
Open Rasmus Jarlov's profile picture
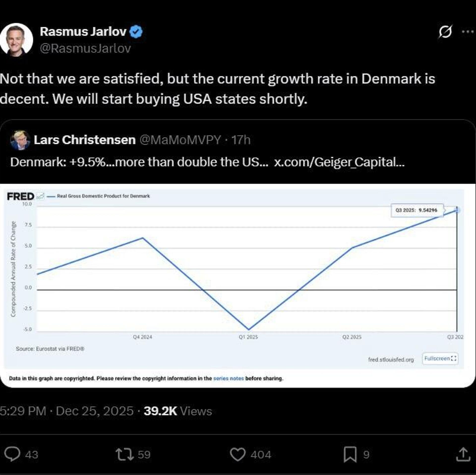pyautogui.click(x=17, y=40)
